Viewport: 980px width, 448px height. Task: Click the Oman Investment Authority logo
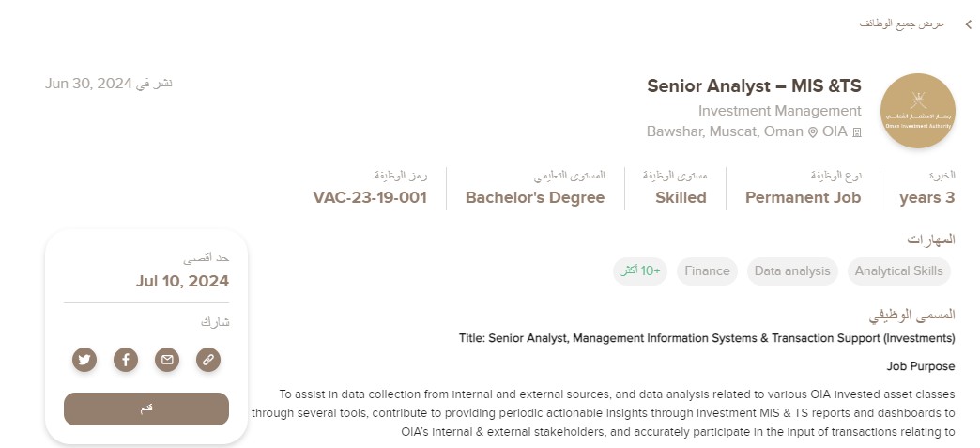tap(917, 111)
